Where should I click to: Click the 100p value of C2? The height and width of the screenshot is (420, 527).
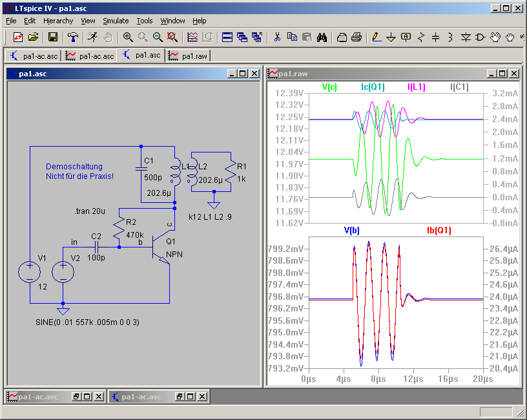(96, 258)
